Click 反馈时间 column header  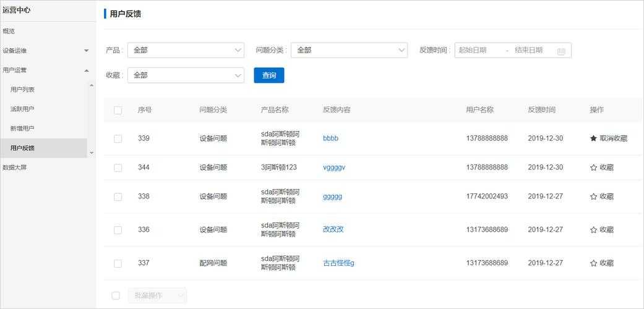pyautogui.click(x=542, y=110)
